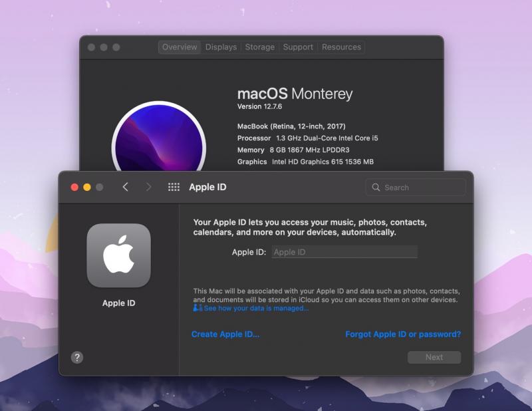Click the Apple logo icon in sidebar

coord(118,255)
